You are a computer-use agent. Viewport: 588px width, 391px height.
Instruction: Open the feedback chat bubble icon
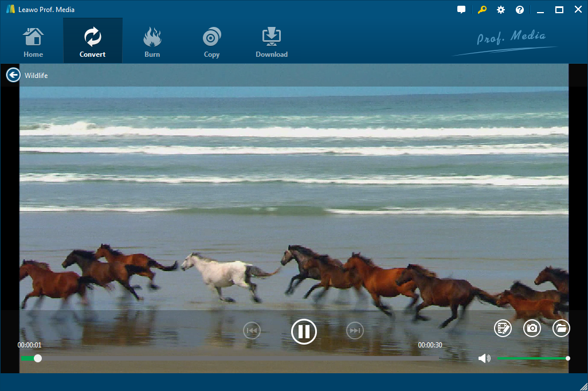[x=461, y=10]
